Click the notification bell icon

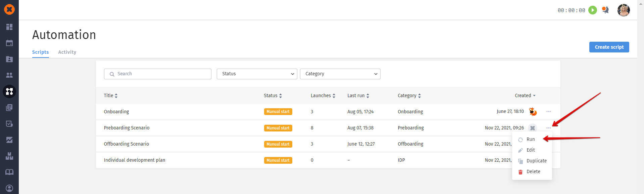pyautogui.click(x=605, y=10)
